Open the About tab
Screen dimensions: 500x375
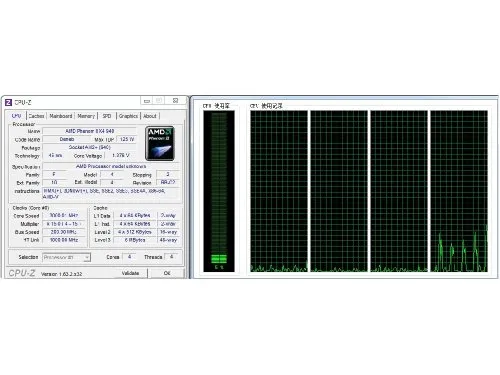click(x=150, y=116)
